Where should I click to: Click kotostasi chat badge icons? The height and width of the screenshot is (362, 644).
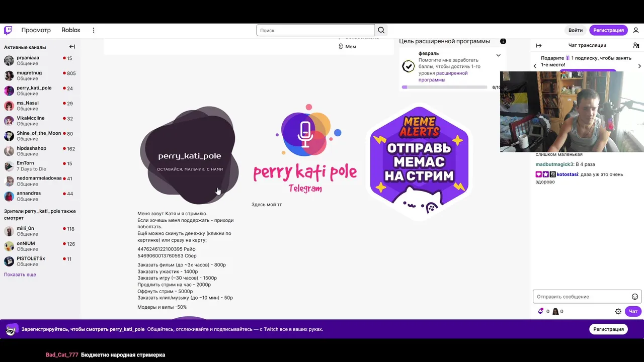[545, 174]
